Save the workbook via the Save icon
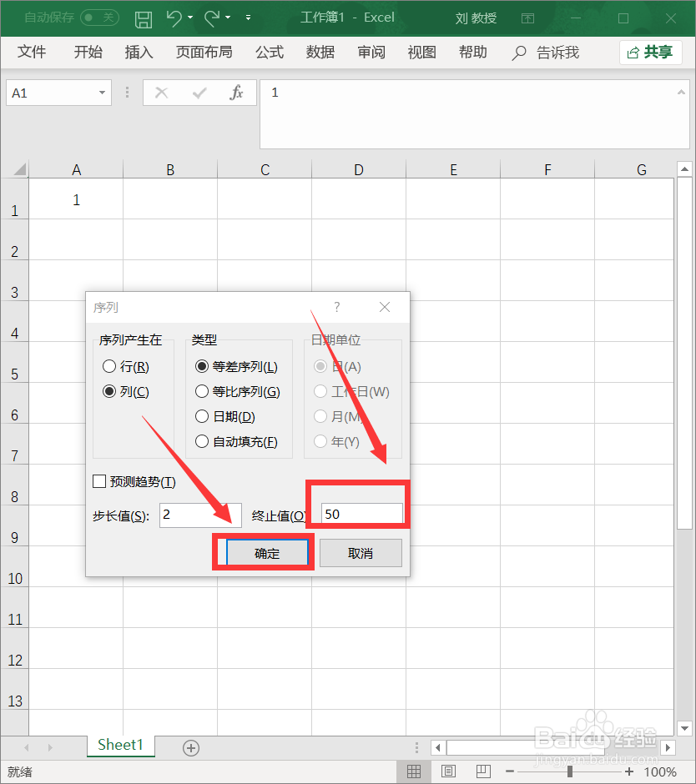Image resolution: width=696 pixels, height=784 pixels. coord(143,18)
